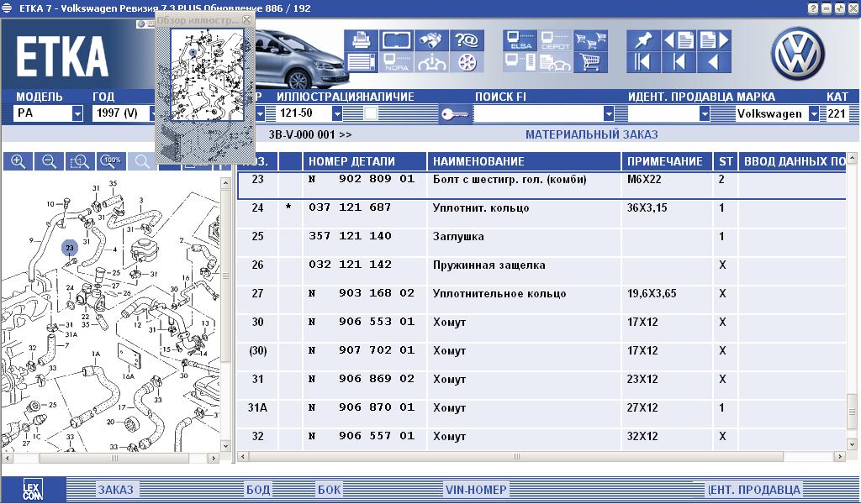Go to next page with the right-arrow document icon
Viewport: 861px width, 504px height.
[714, 40]
